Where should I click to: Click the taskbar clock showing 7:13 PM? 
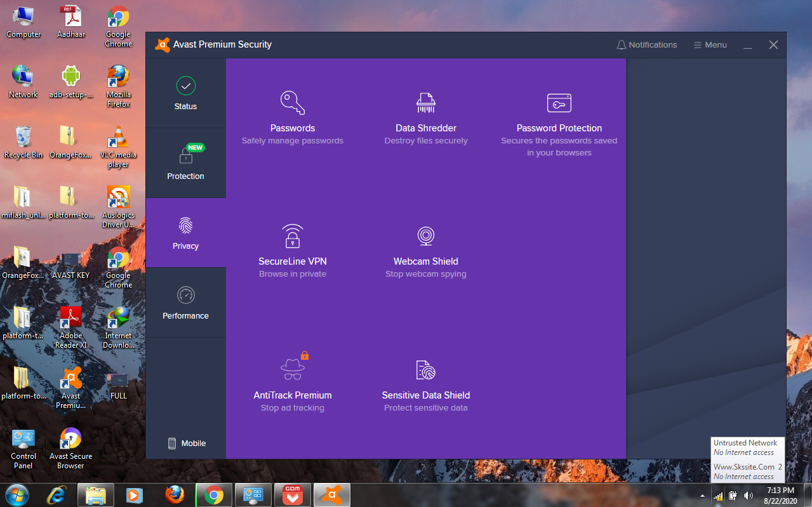point(780,495)
